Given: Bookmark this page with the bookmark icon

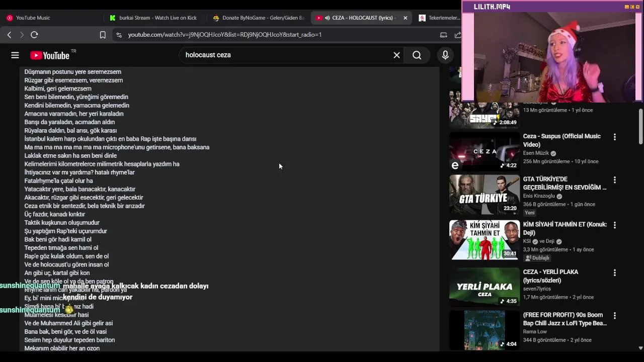Looking at the screenshot, I should 103,35.
